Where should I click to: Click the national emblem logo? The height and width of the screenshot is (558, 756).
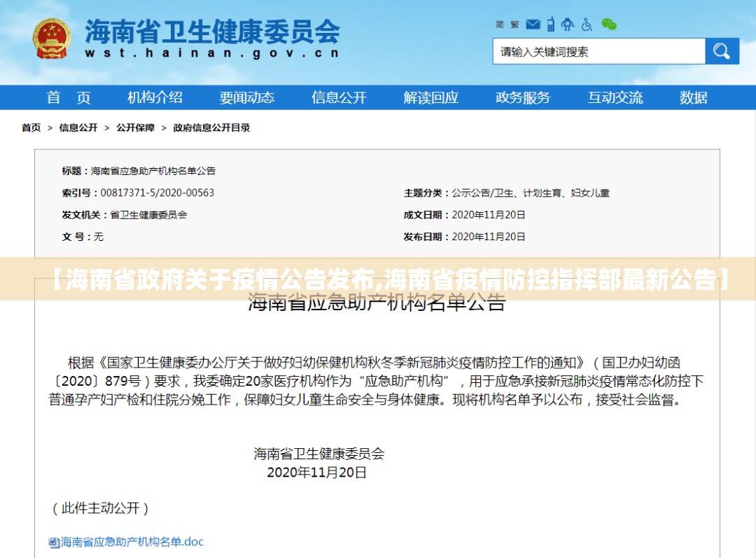(51, 38)
